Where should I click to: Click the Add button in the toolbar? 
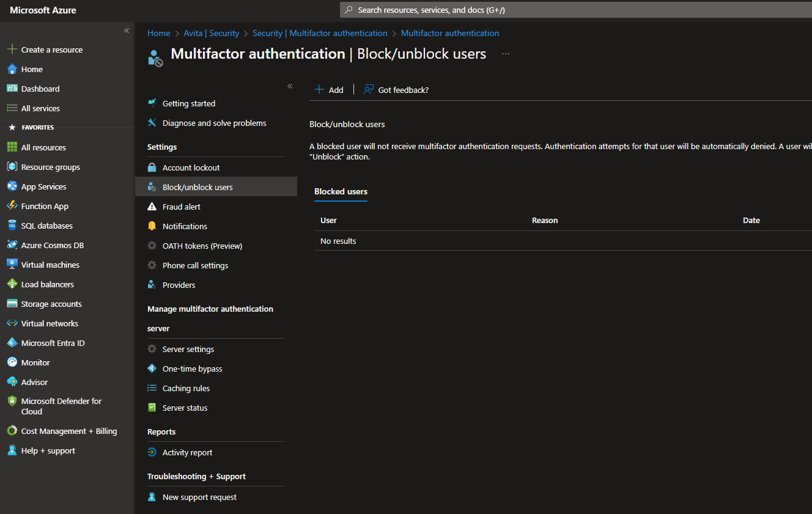[x=329, y=90]
